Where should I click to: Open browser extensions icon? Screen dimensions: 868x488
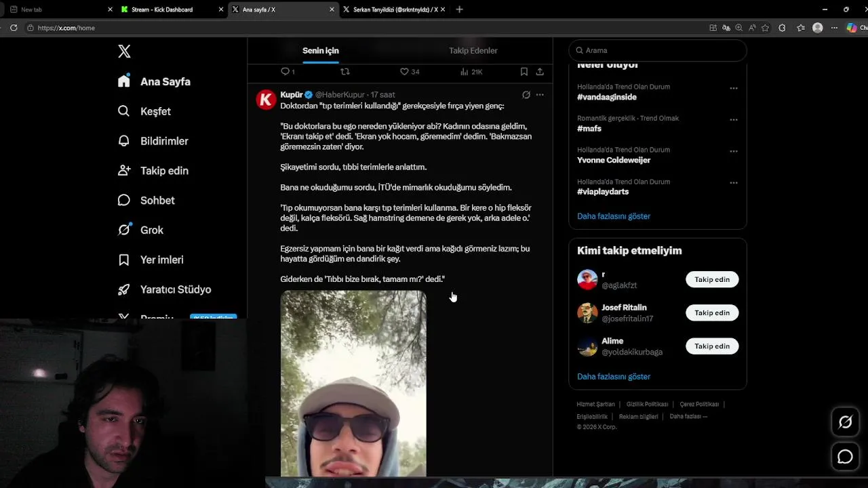click(x=782, y=28)
